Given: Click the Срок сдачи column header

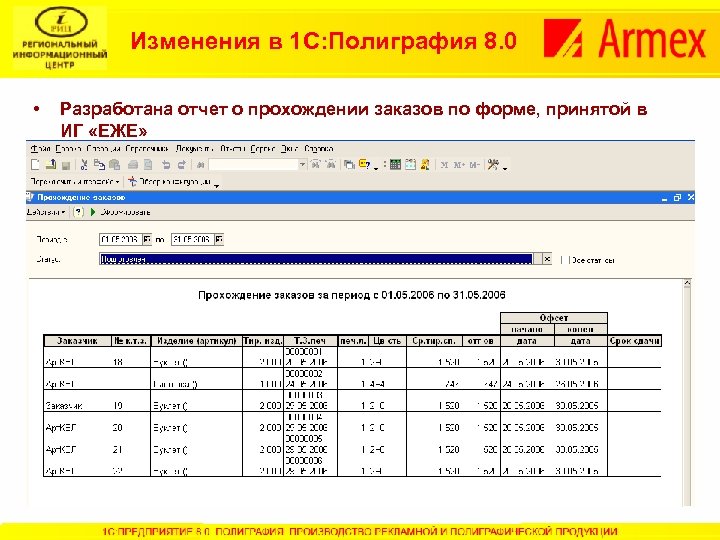Looking at the screenshot, I should tap(635, 341).
